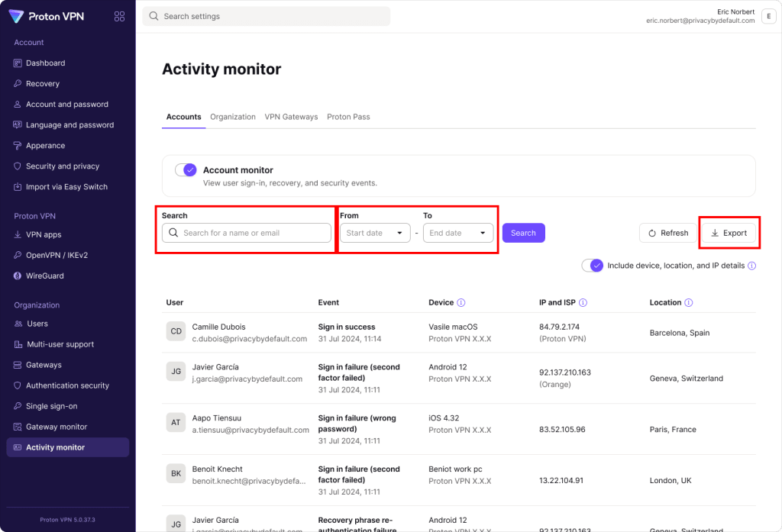The image size is (782, 532).
Task: Click the Import via Easy Switch icon
Action: (18, 186)
